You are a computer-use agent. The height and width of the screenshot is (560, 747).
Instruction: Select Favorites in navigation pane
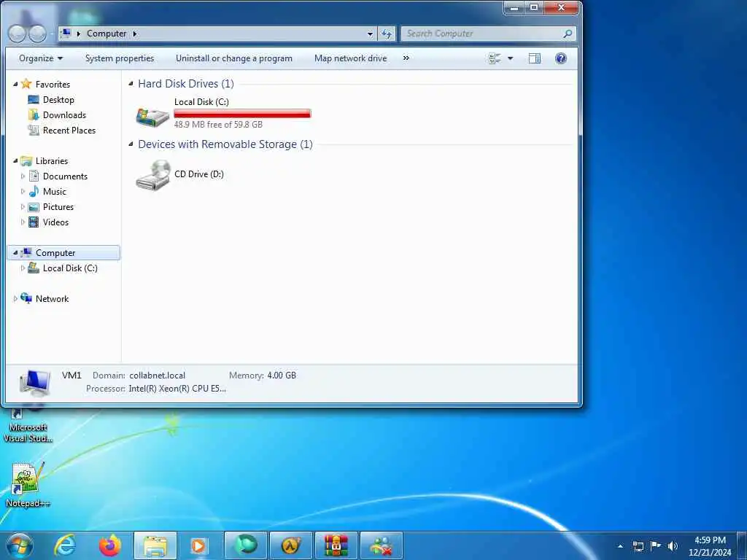(53, 85)
